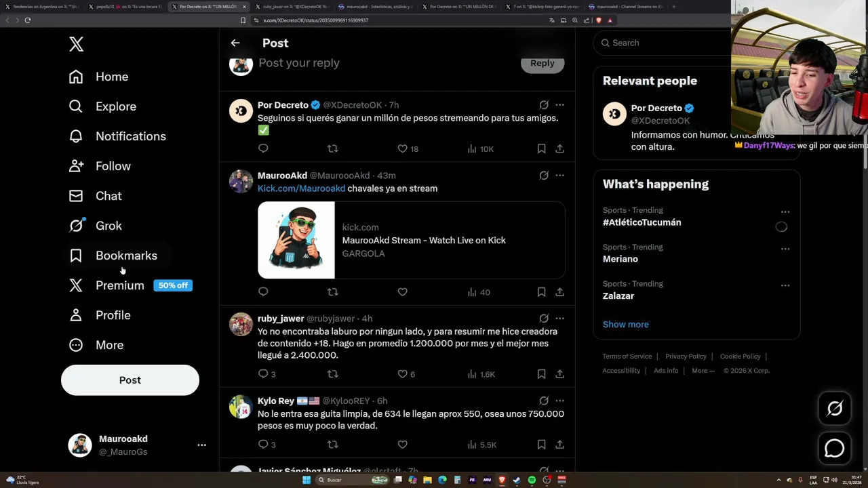Image resolution: width=868 pixels, height=488 pixels.
Task: Share ruby_jawer post
Action: [560, 374]
